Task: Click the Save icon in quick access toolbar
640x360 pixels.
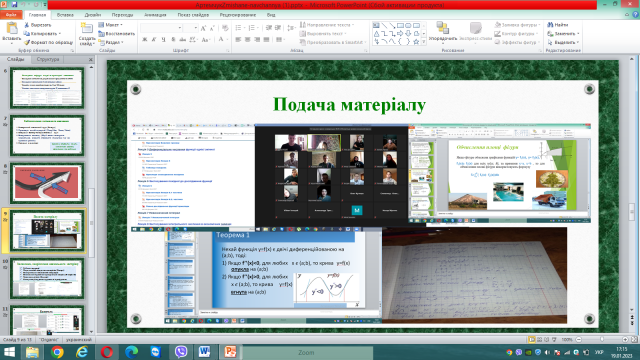Action: click(x=14, y=4)
